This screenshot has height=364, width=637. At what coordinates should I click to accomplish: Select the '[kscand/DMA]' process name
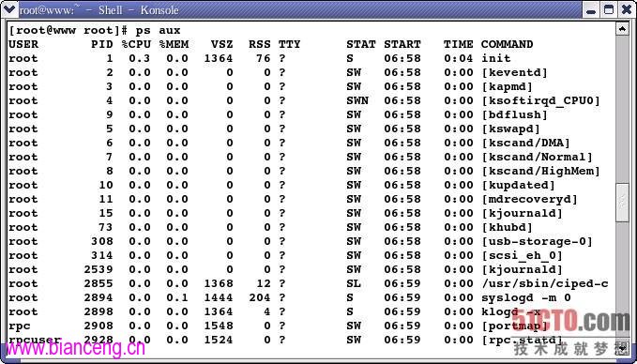526,143
